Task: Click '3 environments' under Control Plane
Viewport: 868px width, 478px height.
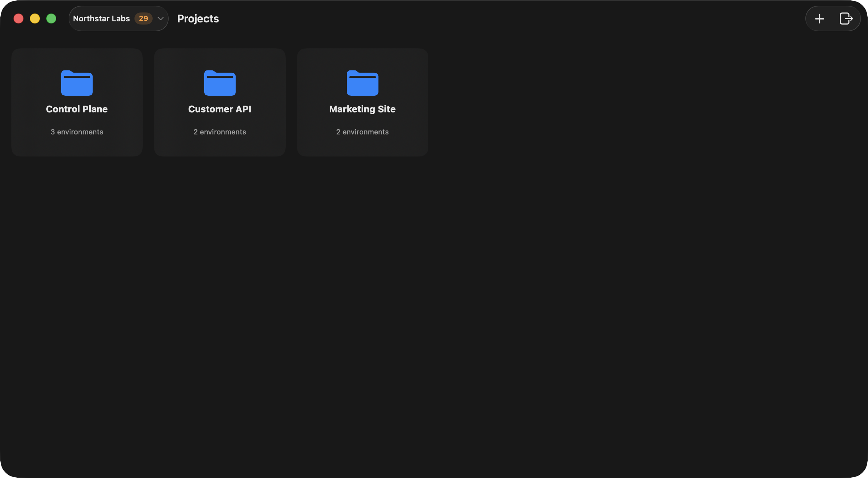Action: click(x=76, y=132)
